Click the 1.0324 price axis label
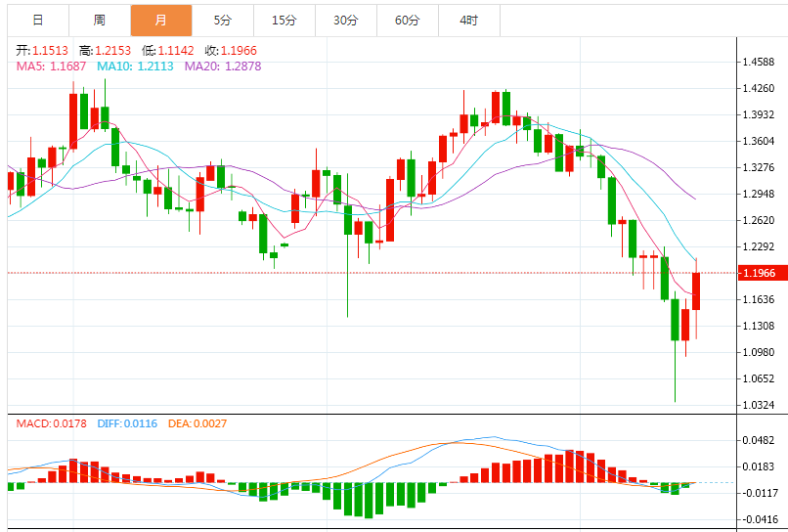Image resolution: width=788 pixels, height=532 pixels. (x=759, y=405)
